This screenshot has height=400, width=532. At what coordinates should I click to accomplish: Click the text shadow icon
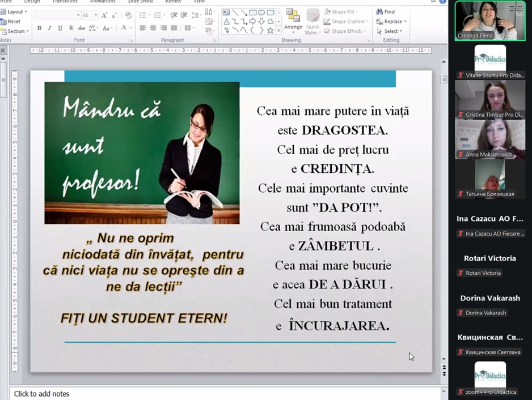71,28
